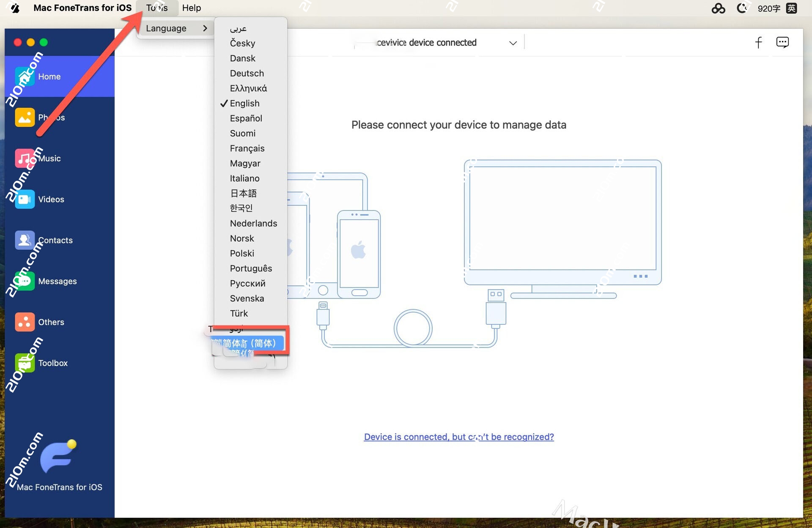Open the Toolbox panel
This screenshot has height=528, width=812.
coord(53,363)
